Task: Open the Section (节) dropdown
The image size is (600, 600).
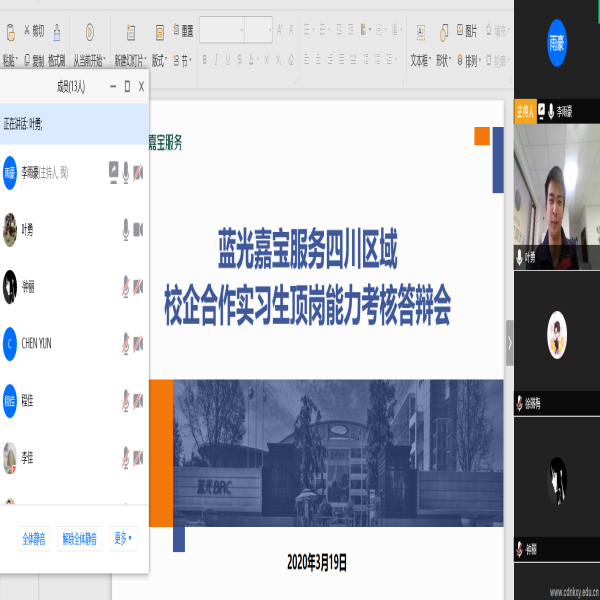Action: pyautogui.click(x=183, y=60)
